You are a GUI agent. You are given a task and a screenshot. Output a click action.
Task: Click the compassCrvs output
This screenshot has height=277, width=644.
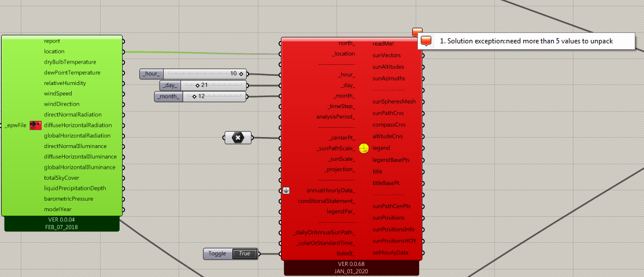tap(390, 124)
